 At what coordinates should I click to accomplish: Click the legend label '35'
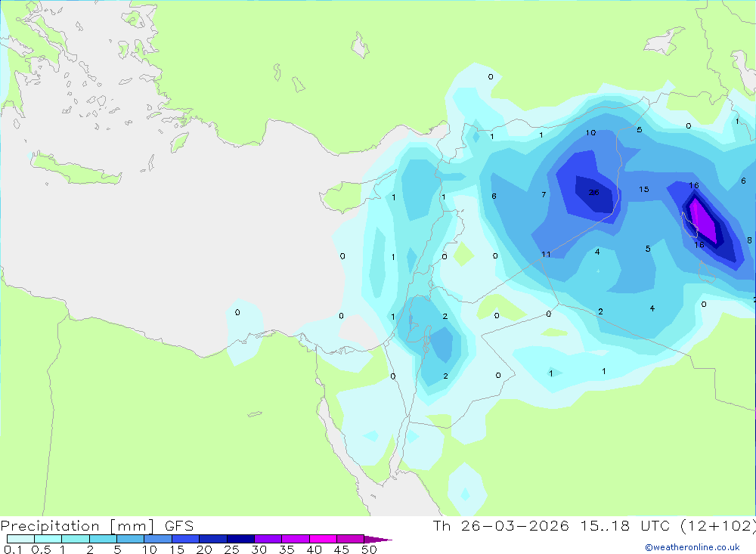click(x=287, y=549)
